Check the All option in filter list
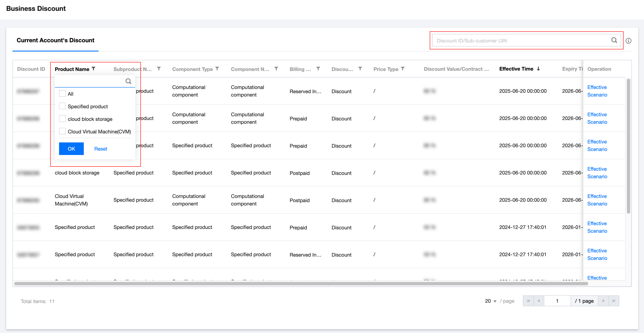 point(62,94)
